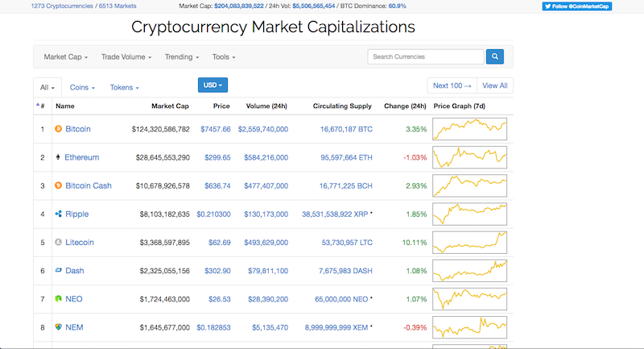Click Ripple price $0.210300

tap(213, 214)
